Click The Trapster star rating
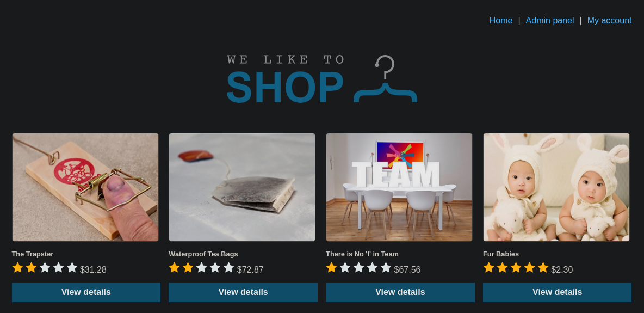This screenshot has width=644, height=313. pyautogui.click(x=45, y=268)
